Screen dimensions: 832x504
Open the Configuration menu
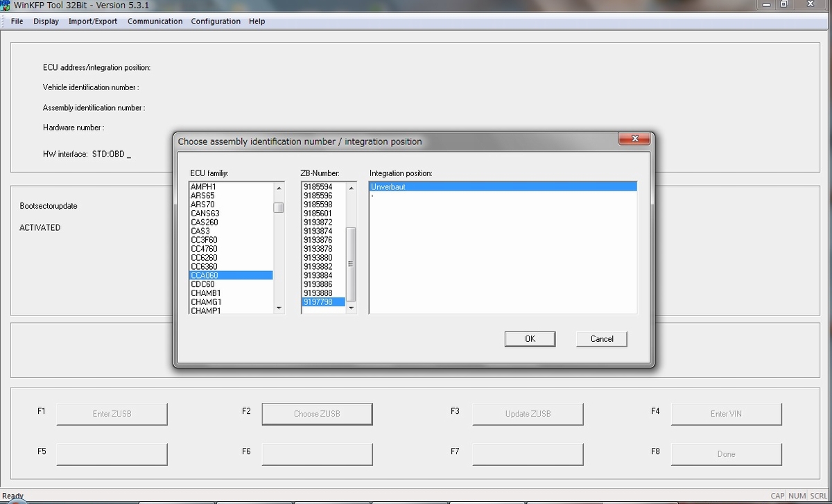tap(216, 21)
